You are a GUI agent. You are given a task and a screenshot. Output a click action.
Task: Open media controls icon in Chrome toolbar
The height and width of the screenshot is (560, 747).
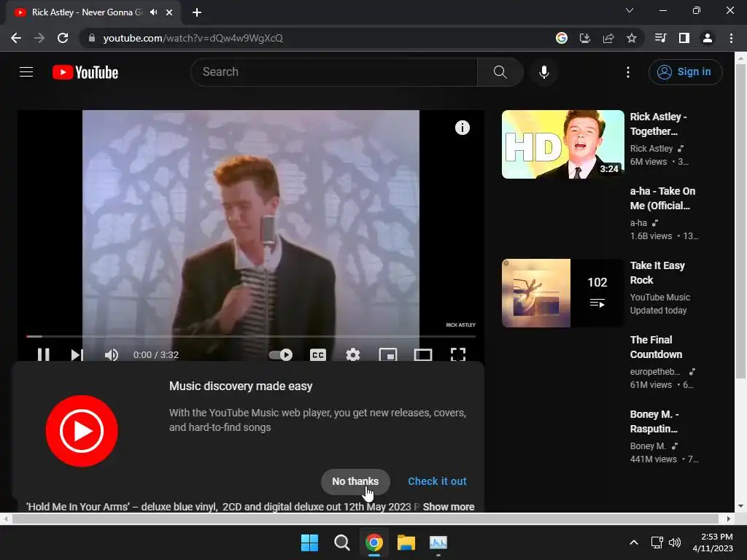661,38
